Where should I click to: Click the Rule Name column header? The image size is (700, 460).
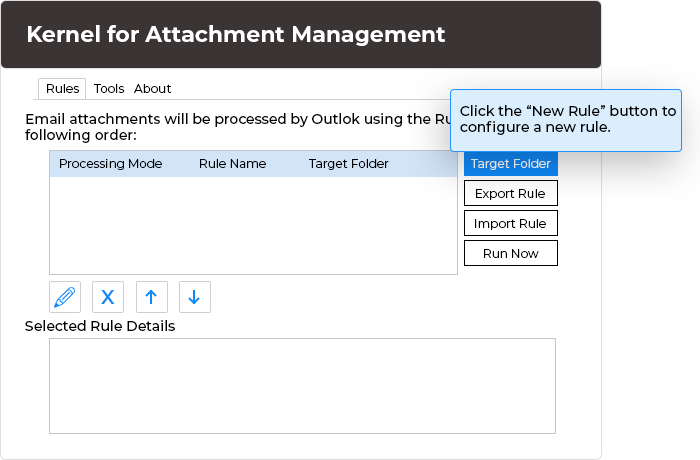tap(232, 164)
